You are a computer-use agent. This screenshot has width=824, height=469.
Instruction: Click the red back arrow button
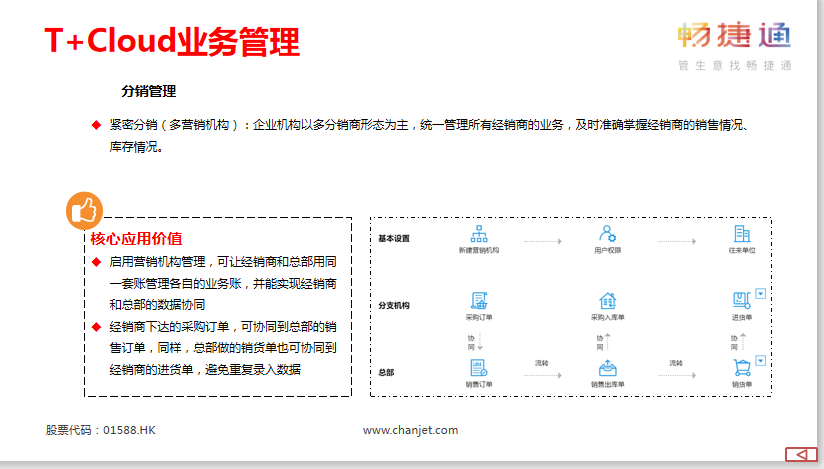tap(801, 454)
